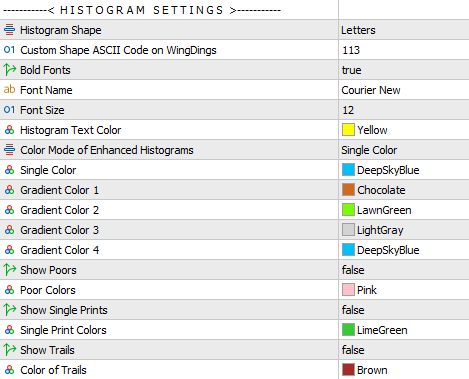Select the 'Font Name' parameter label
Screen dimensions: 469x379
tap(46, 90)
